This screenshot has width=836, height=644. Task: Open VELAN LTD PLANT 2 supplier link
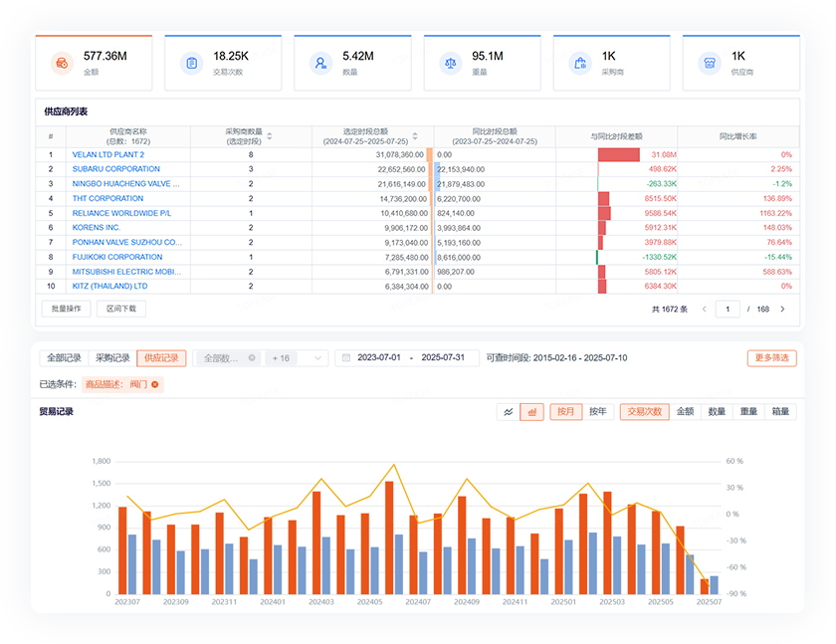[x=108, y=155]
